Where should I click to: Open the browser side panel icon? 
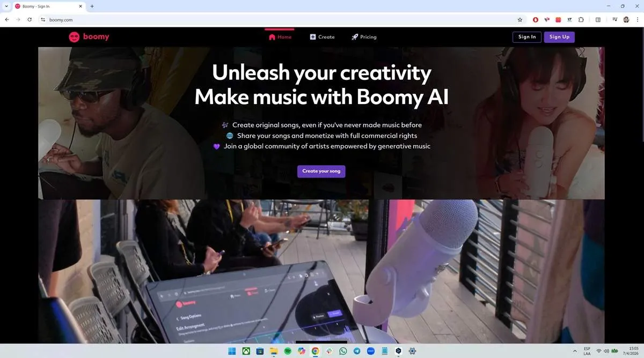[598, 20]
